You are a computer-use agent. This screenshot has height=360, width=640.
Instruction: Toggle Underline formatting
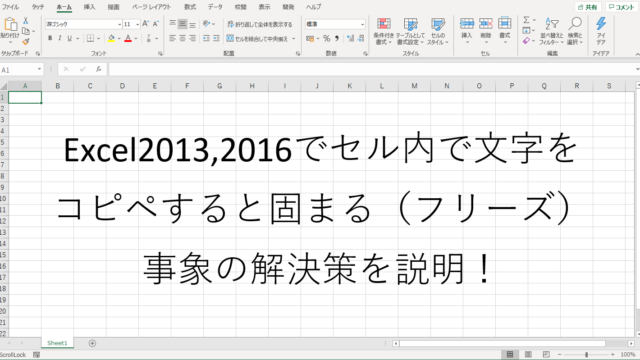click(x=69, y=38)
